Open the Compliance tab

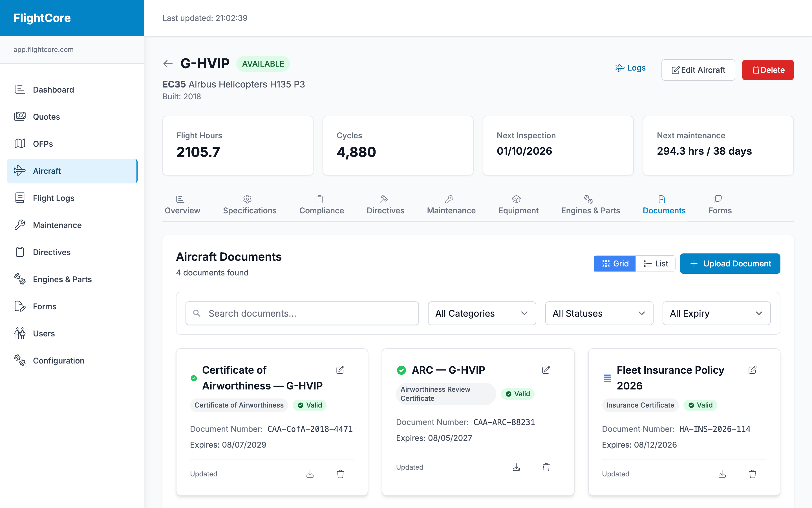point(321,205)
